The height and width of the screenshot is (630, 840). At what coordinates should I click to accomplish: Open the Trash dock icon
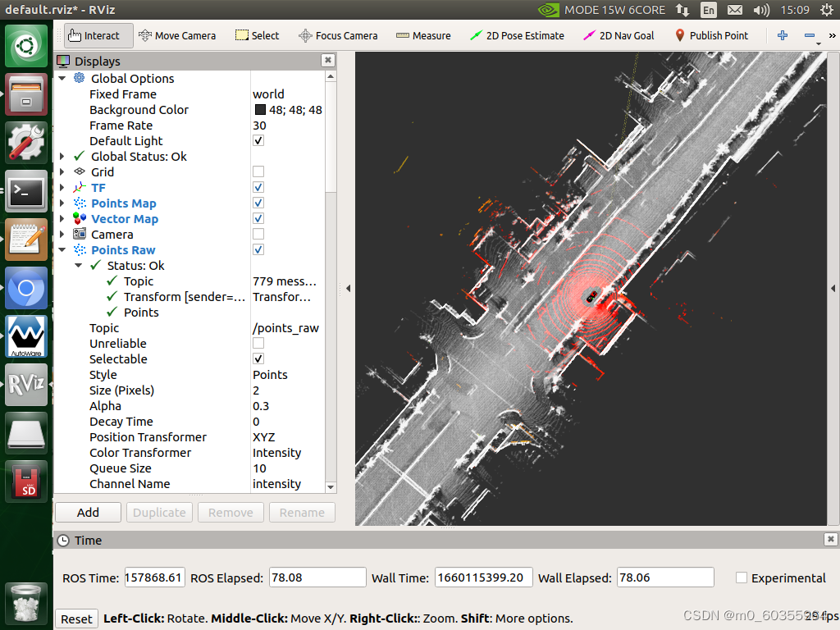[25, 605]
